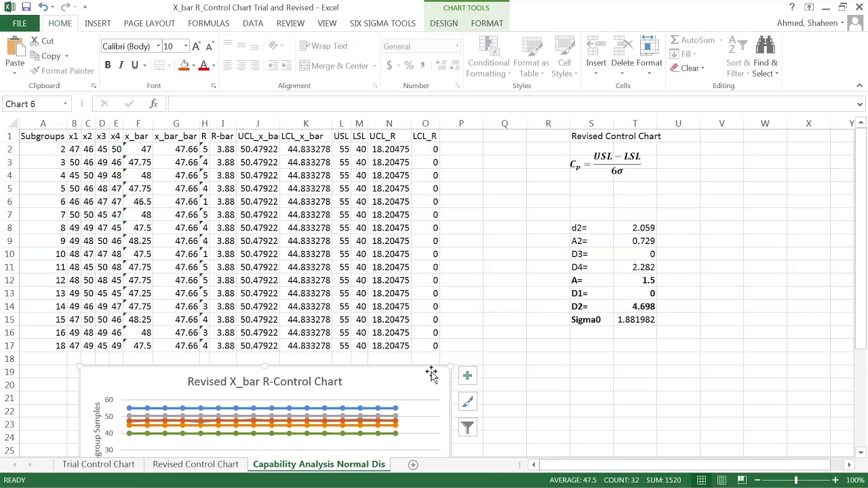Viewport: 868px width, 488px height.
Task: Click the Align center icon
Action: [241, 65]
